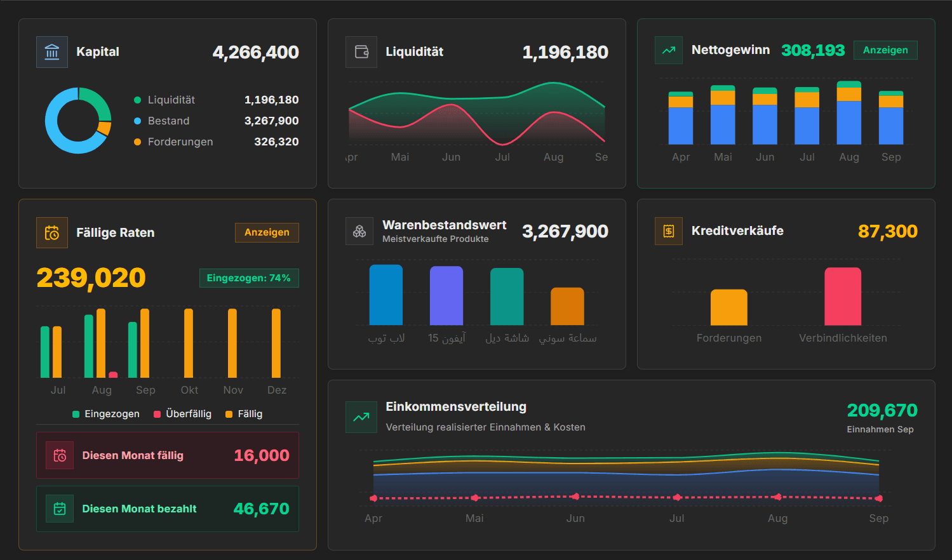This screenshot has width=952, height=560.
Task: Click the Jun data point on red dashed line
Action: click(x=575, y=497)
